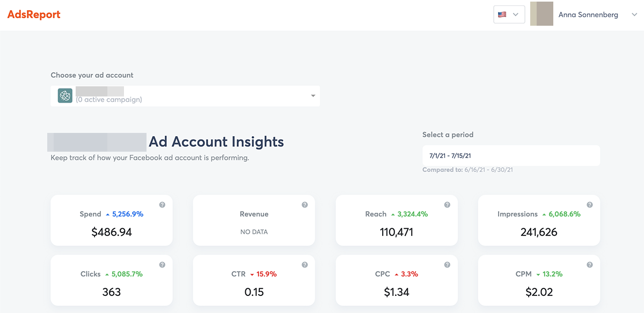Click the CTR card help icon
This screenshot has width=644, height=313.
point(304,265)
